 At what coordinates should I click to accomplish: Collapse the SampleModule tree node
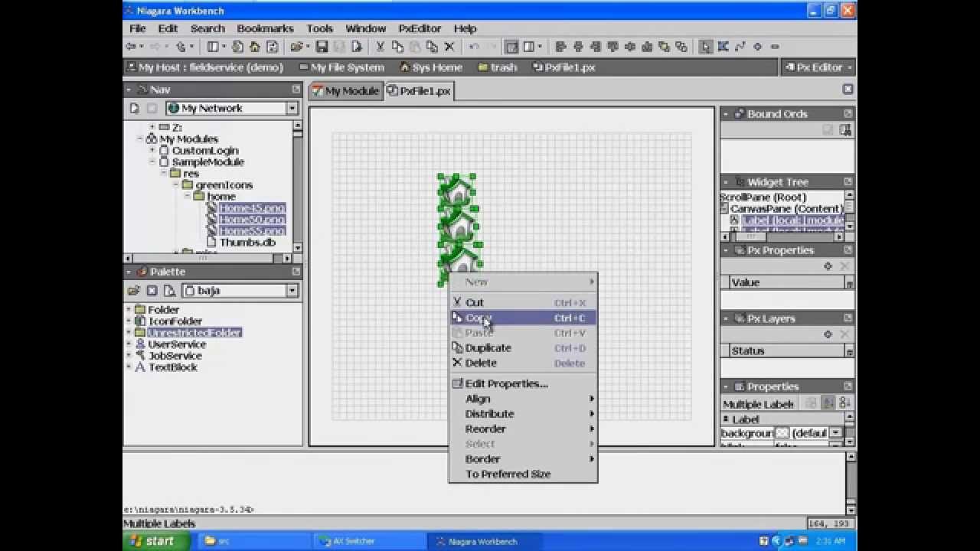(152, 162)
